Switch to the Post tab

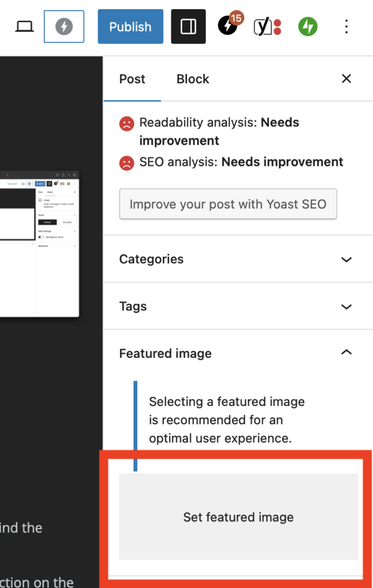click(132, 79)
